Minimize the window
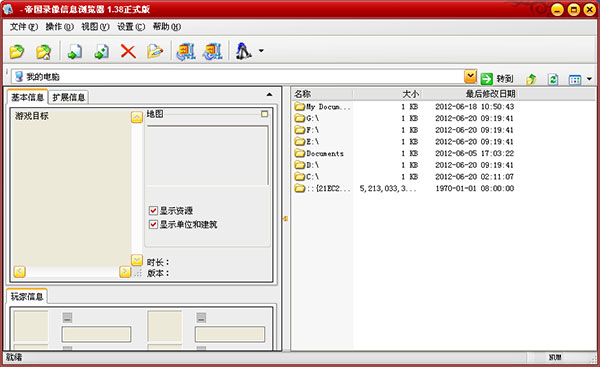 pyautogui.click(x=557, y=10)
